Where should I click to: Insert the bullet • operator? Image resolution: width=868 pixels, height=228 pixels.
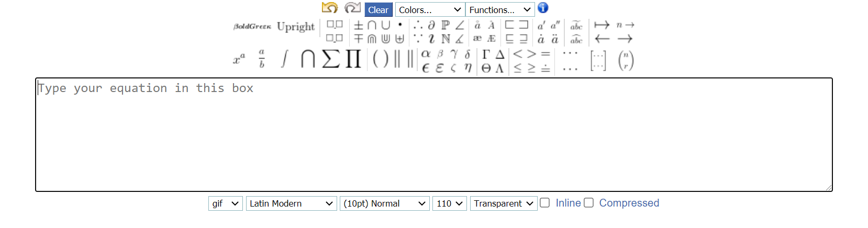pos(400,25)
